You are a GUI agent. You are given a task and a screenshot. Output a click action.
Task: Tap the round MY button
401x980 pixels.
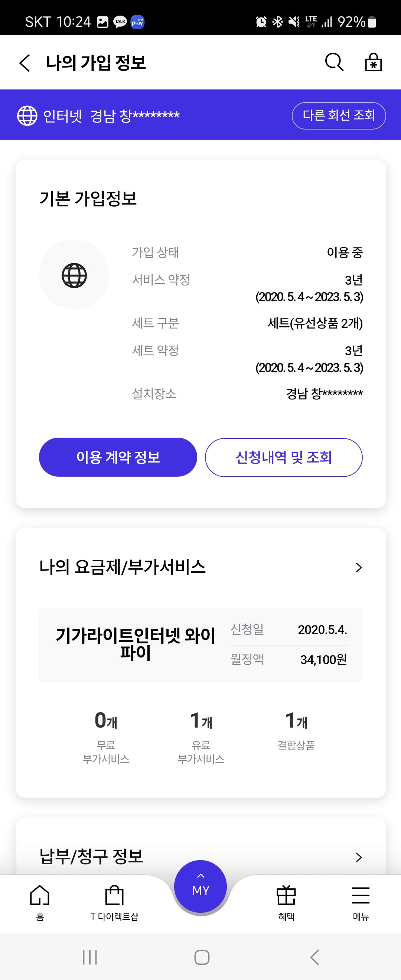[200, 886]
